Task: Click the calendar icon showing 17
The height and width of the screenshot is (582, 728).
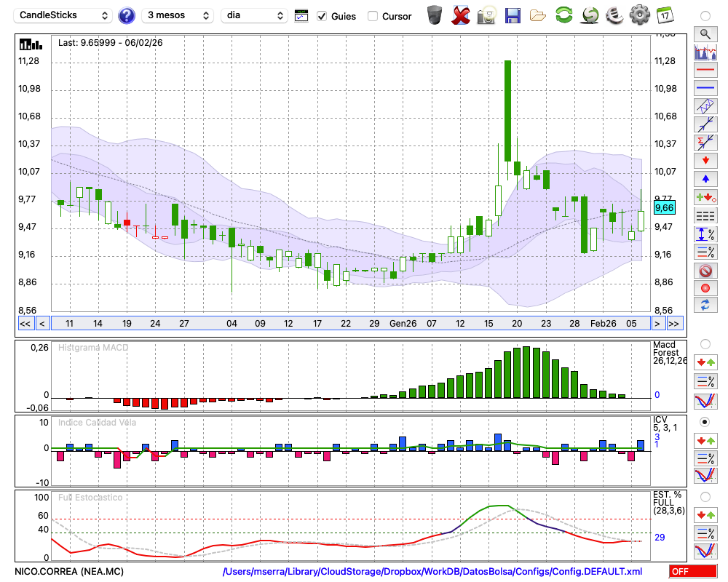Action: point(665,15)
